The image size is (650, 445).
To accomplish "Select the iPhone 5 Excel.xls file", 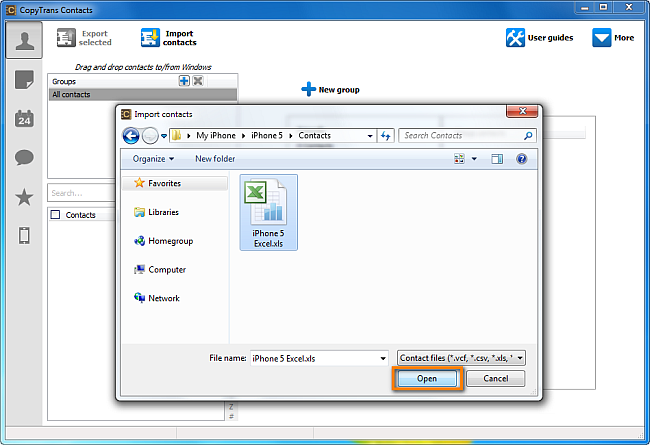I will click(x=269, y=212).
